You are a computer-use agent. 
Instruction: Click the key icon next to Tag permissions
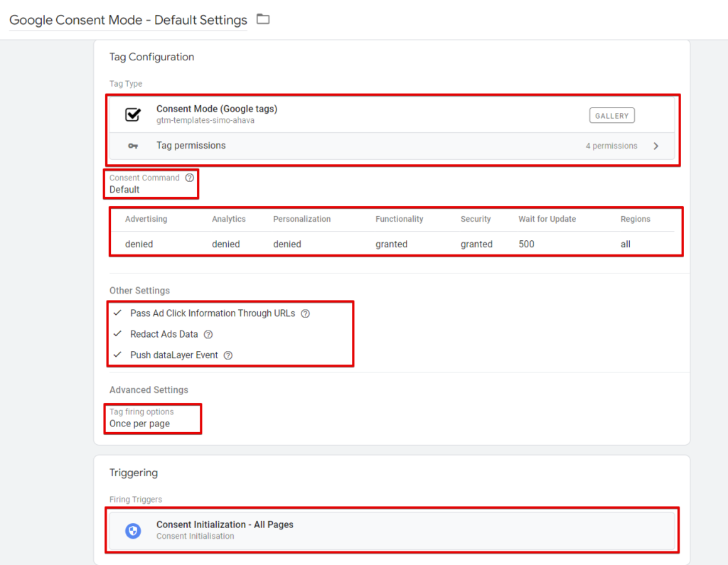coord(133,146)
